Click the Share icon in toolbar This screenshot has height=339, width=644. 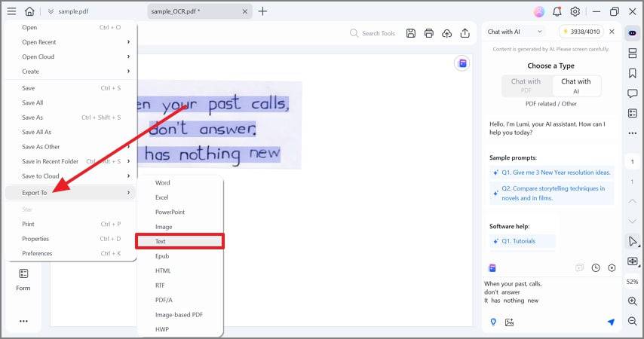point(465,33)
